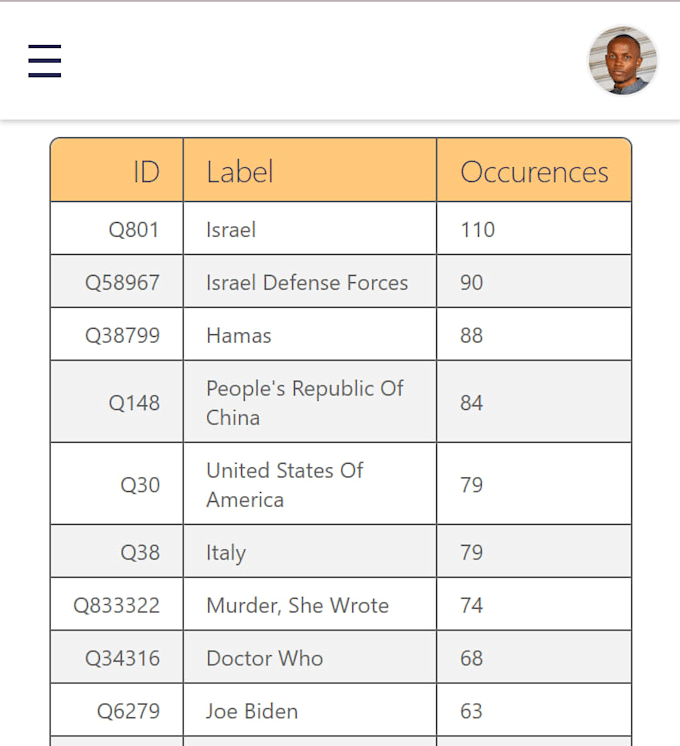The height and width of the screenshot is (746, 680).
Task: Select the Q30 ID cell
Action: pyautogui.click(x=117, y=484)
